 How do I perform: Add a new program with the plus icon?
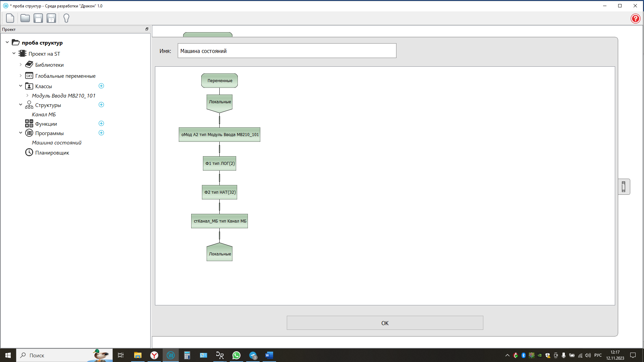click(101, 133)
